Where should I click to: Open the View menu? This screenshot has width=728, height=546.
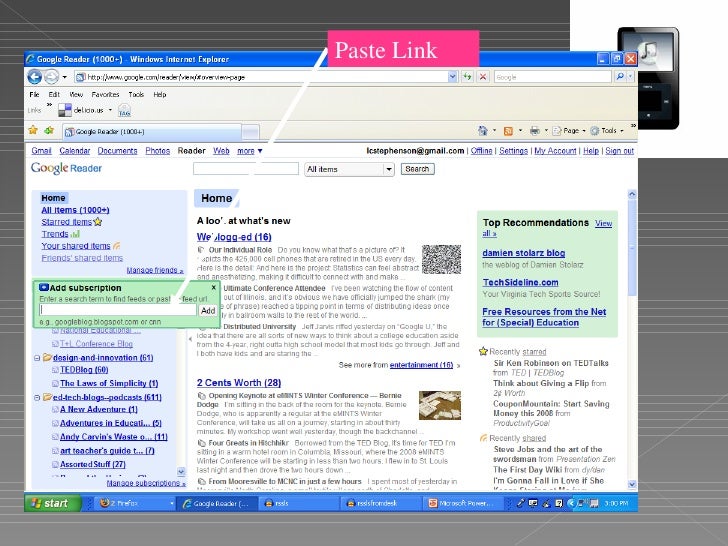tap(76, 94)
